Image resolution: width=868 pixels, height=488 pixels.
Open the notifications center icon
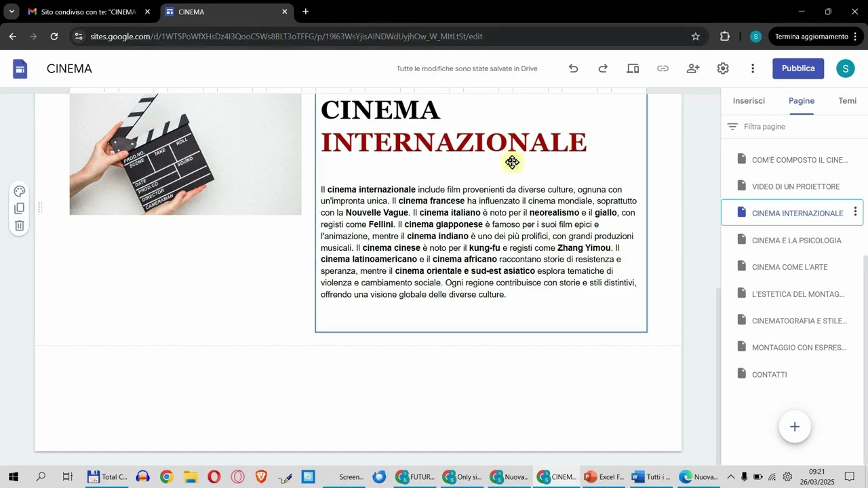pos(849,476)
